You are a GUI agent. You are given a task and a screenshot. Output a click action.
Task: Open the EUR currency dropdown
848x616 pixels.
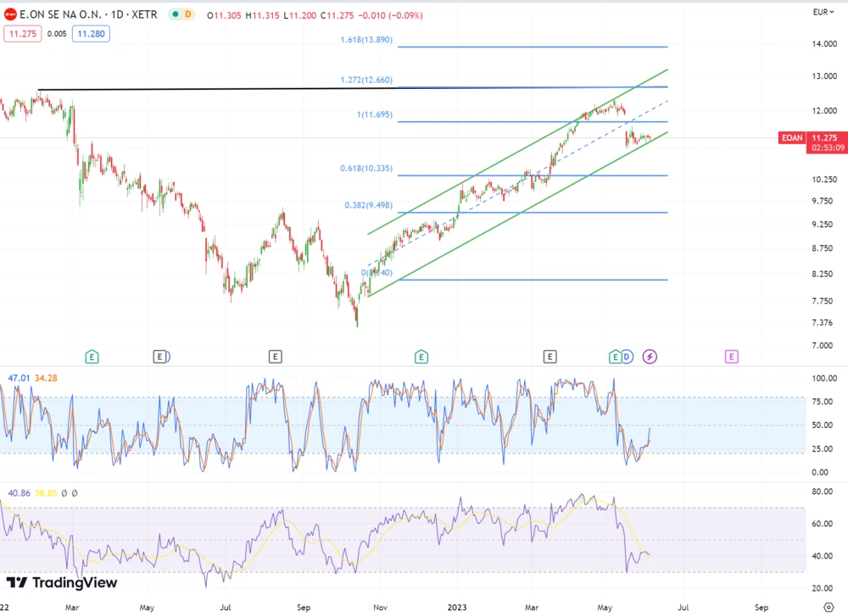tap(823, 12)
